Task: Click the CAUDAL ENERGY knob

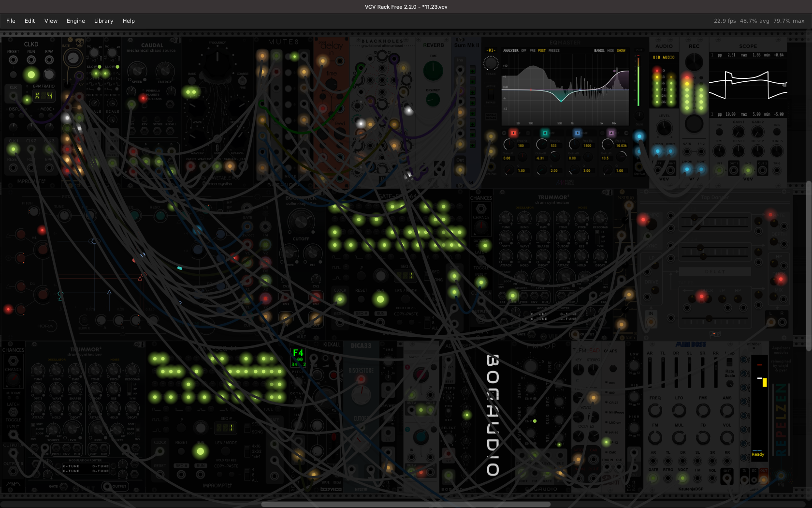Action: (x=165, y=71)
